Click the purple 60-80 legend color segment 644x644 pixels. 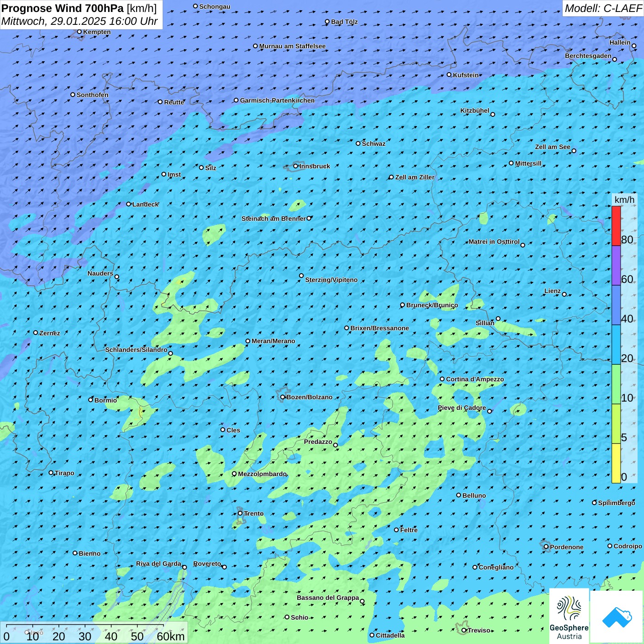pyautogui.click(x=616, y=265)
